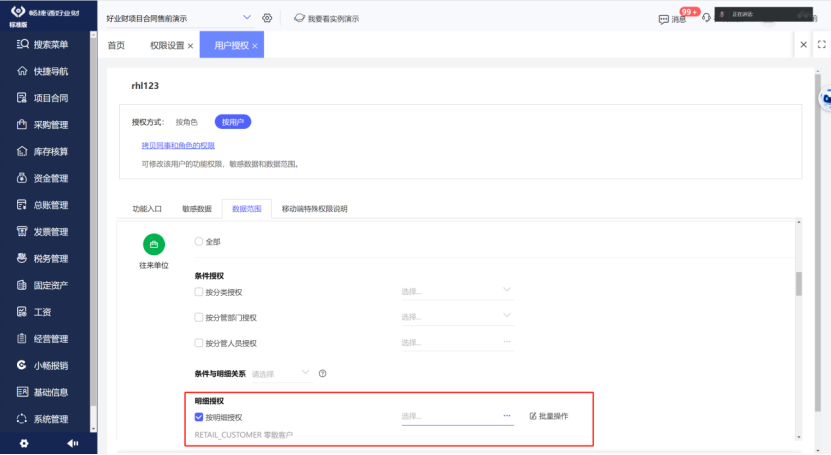This screenshot has width=831, height=455.
Task: Open the 移动端特殊权限说明 tab
Action: pyautogui.click(x=314, y=209)
